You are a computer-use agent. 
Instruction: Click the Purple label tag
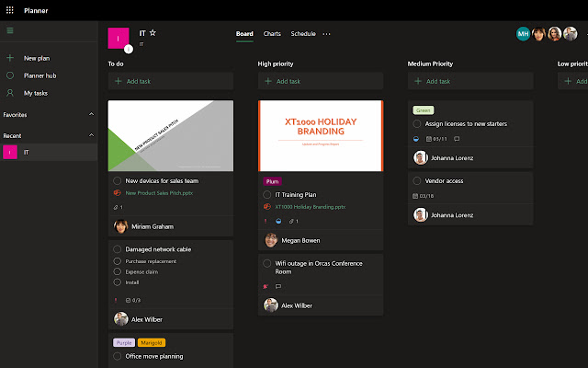(124, 342)
